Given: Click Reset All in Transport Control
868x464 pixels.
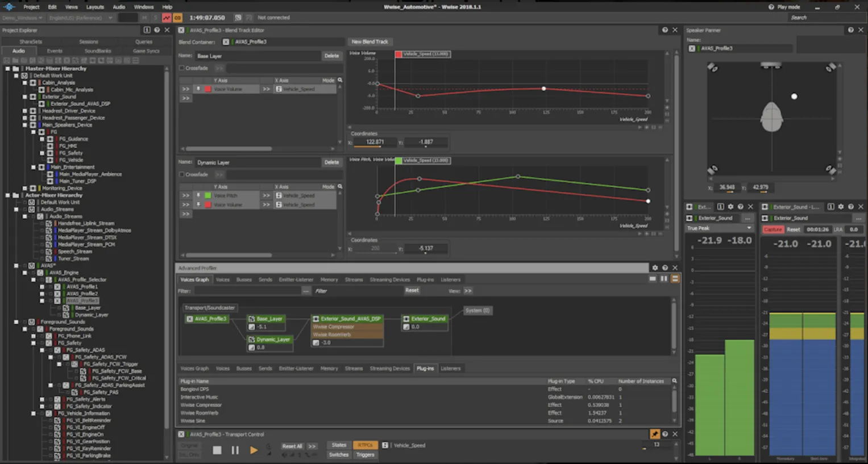Looking at the screenshot, I should 292,446.
